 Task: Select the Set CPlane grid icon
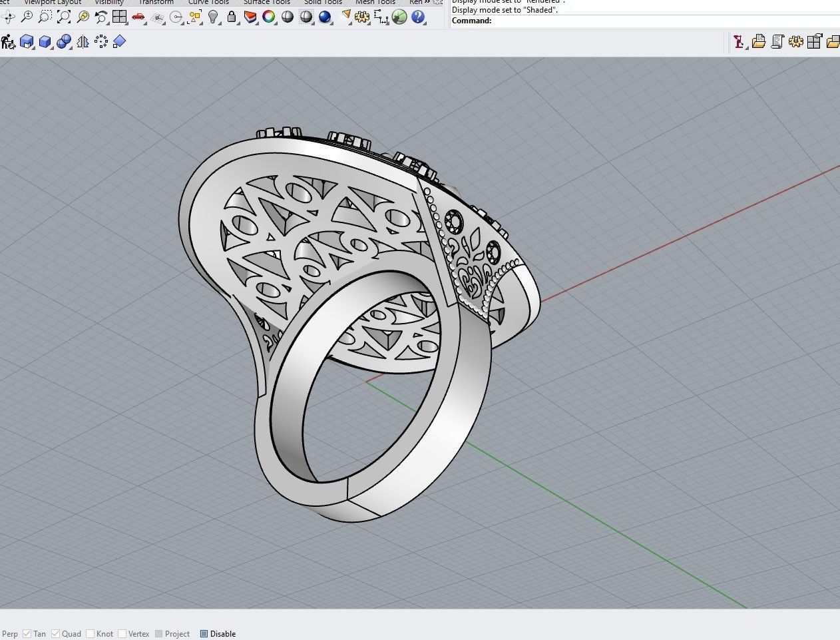click(x=157, y=17)
